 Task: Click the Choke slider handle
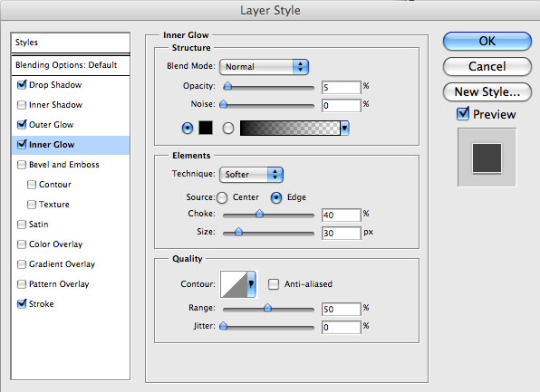click(x=259, y=214)
